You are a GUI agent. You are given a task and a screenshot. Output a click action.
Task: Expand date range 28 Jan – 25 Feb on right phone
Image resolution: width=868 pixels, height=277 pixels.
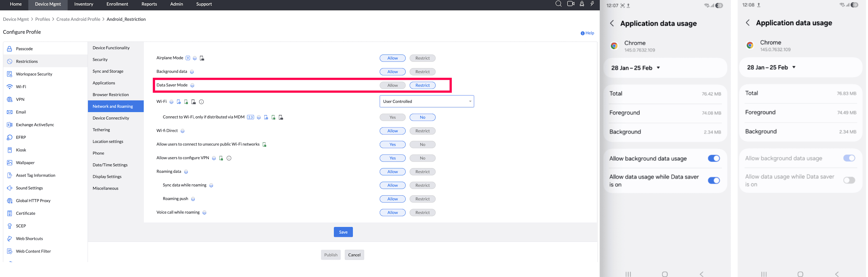[771, 67]
